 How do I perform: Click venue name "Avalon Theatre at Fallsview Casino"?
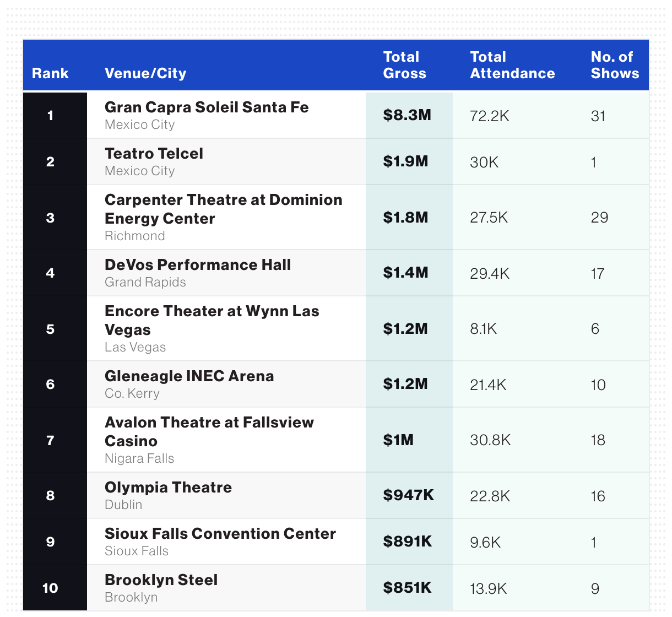click(x=209, y=431)
